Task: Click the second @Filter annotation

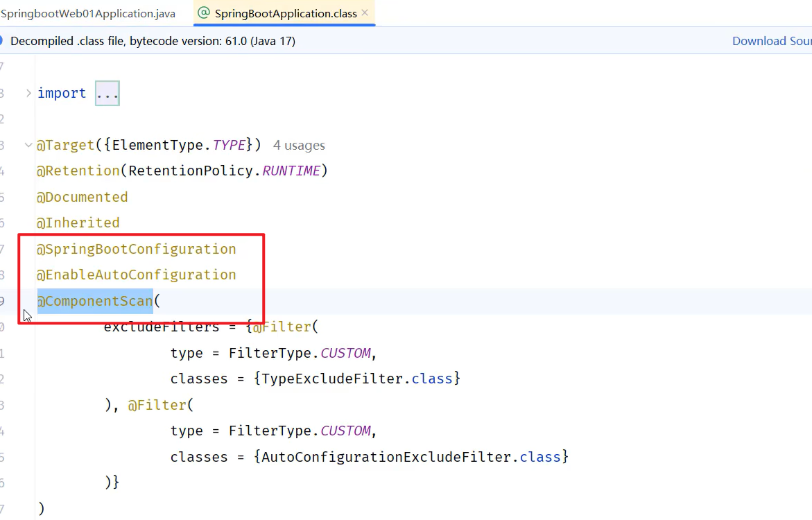Action: pos(157,405)
